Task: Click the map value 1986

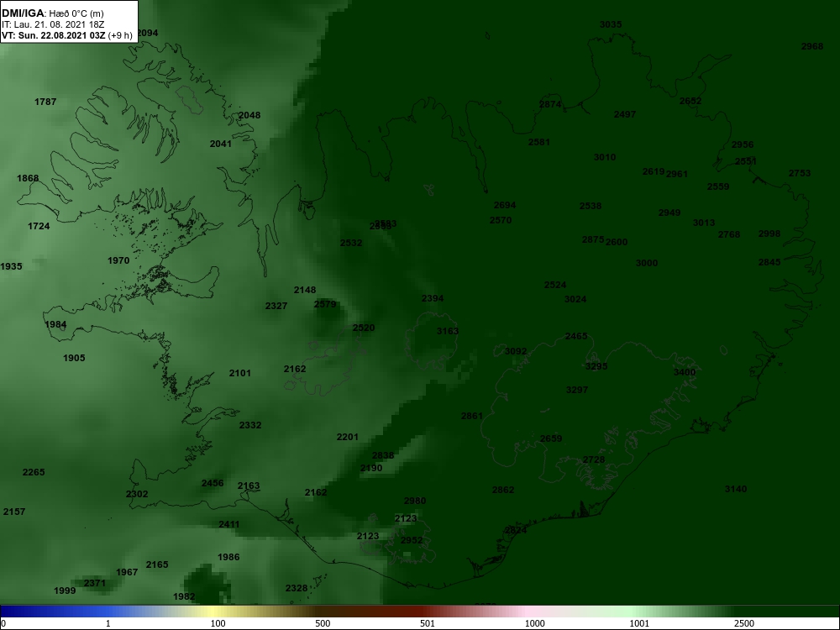Action: tap(228, 557)
